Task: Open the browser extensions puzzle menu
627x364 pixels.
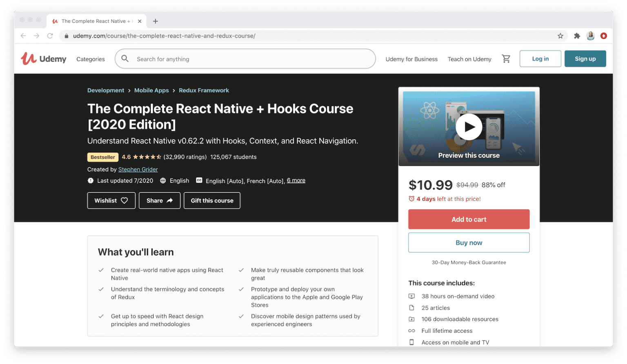Action: (577, 36)
